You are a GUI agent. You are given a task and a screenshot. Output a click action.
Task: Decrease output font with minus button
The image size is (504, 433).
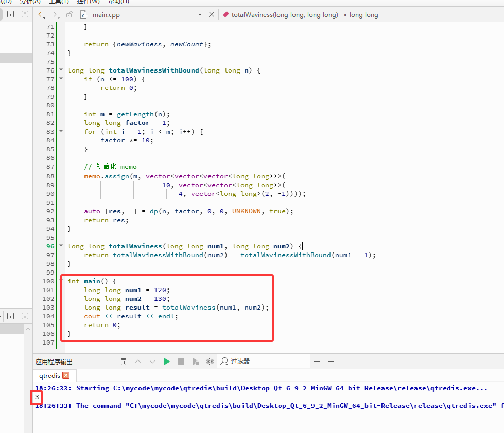click(332, 362)
